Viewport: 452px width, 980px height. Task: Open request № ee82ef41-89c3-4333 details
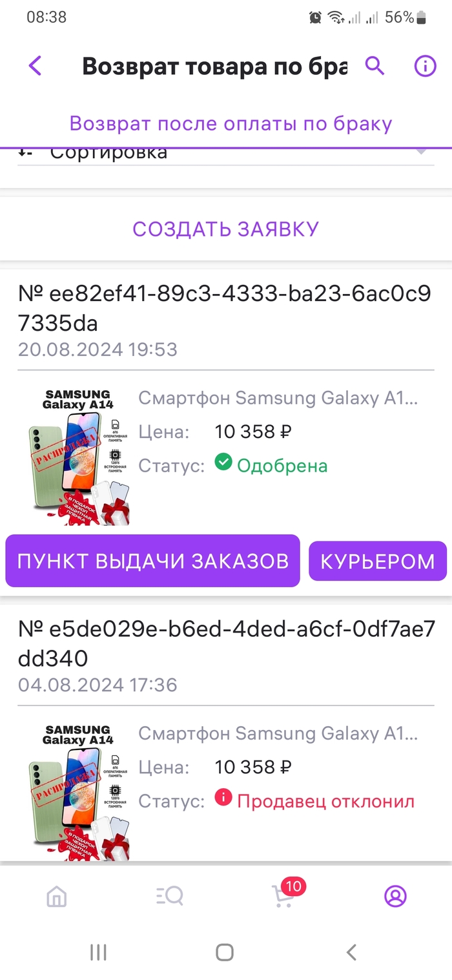click(x=225, y=308)
